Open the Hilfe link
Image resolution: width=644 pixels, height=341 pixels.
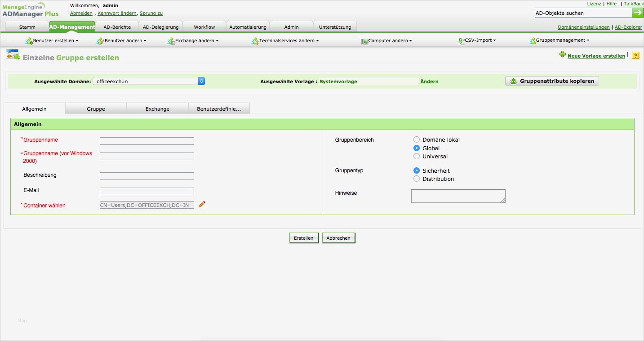click(612, 4)
